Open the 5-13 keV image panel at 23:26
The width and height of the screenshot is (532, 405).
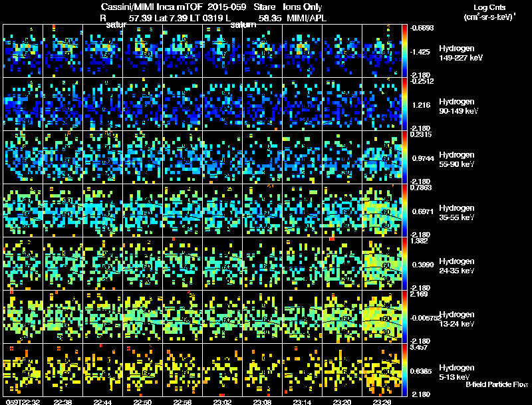382,370
